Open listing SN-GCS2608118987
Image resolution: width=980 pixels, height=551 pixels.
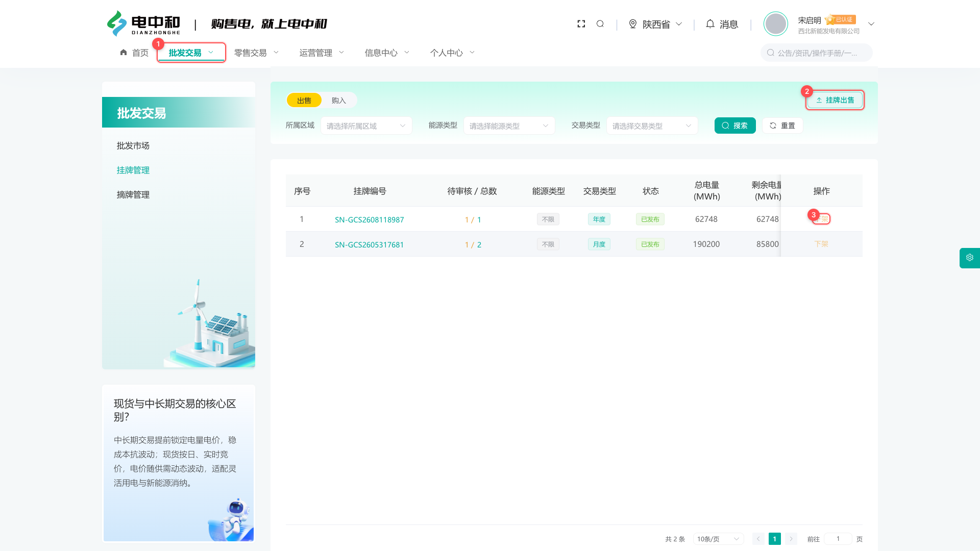[x=369, y=219]
